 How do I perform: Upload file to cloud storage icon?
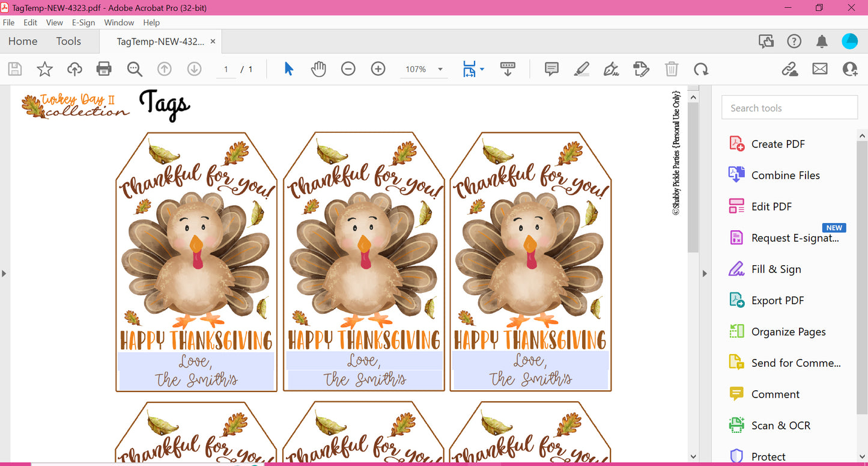(74, 69)
